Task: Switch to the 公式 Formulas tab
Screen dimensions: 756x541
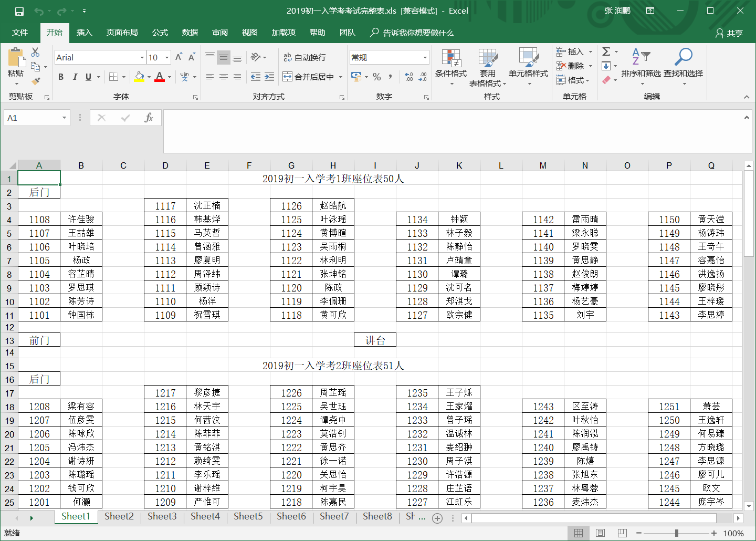Action: point(160,33)
